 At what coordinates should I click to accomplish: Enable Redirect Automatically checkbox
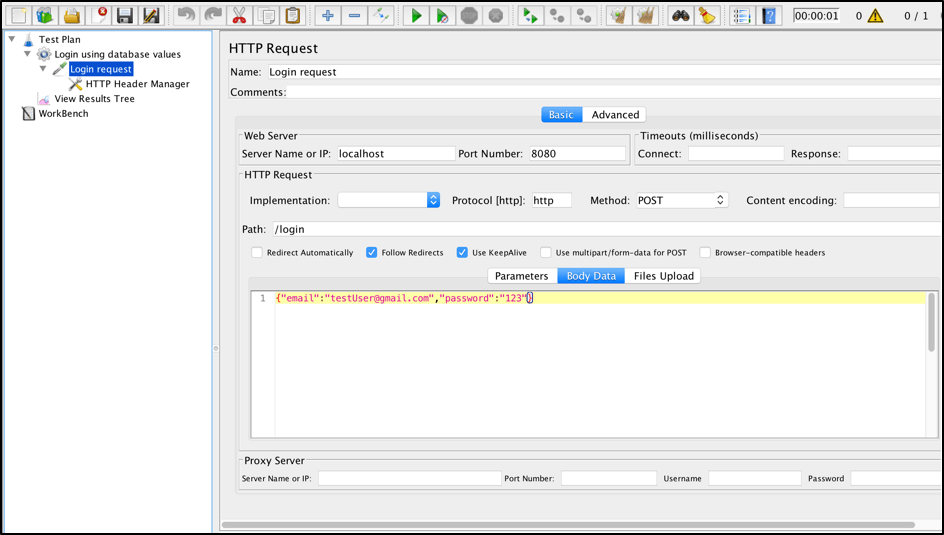click(x=257, y=253)
